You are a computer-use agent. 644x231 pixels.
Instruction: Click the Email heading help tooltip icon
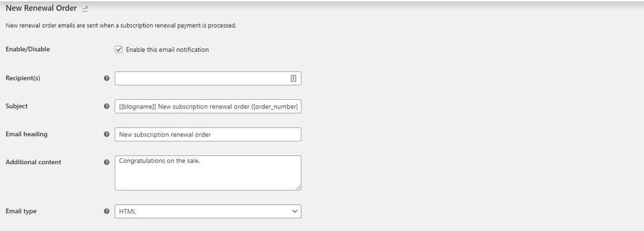(x=107, y=134)
